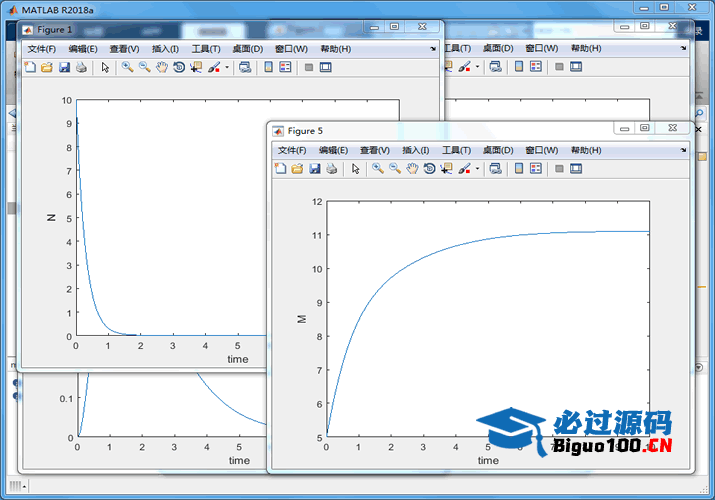Save figure icon in Figure 1 toolbar
Screen dimensions: 715x500
64,67
